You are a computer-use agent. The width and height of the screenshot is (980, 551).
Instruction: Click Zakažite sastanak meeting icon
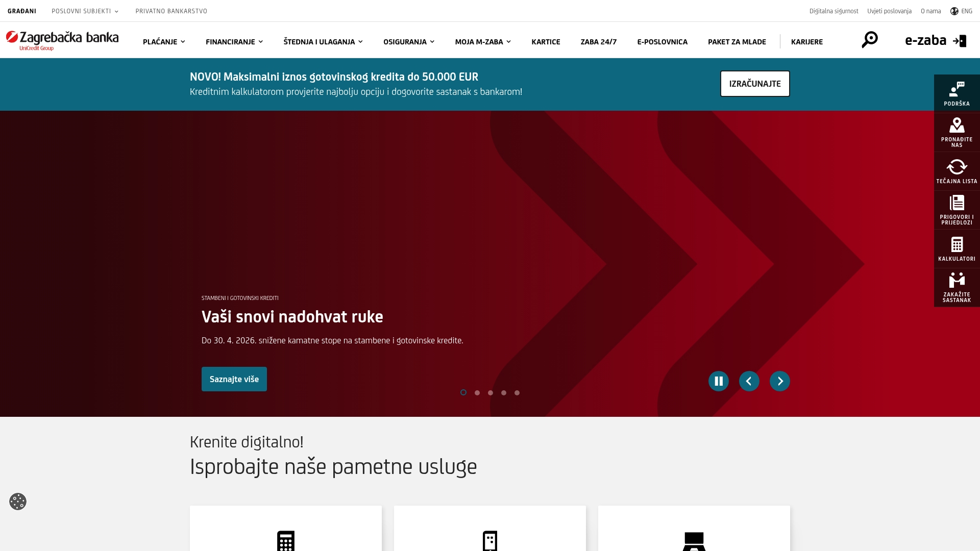[x=957, y=287]
